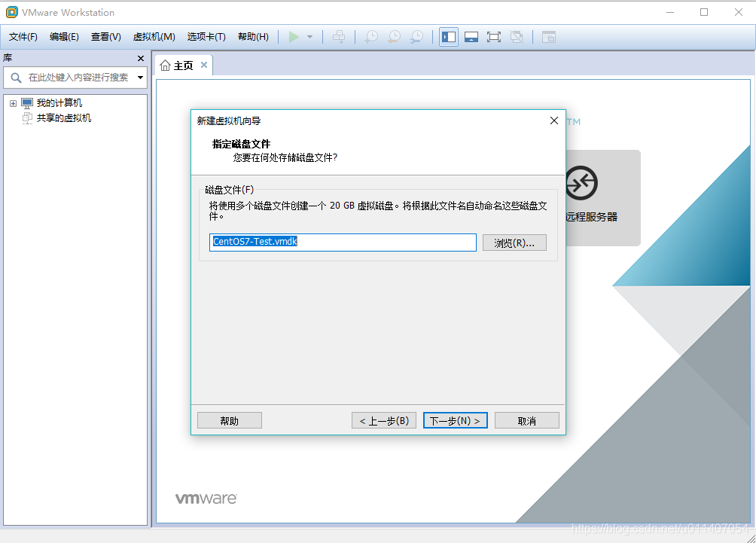Open the 查看(V) menu
The width and height of the screenshot is (756, 543).
point(105,37)
